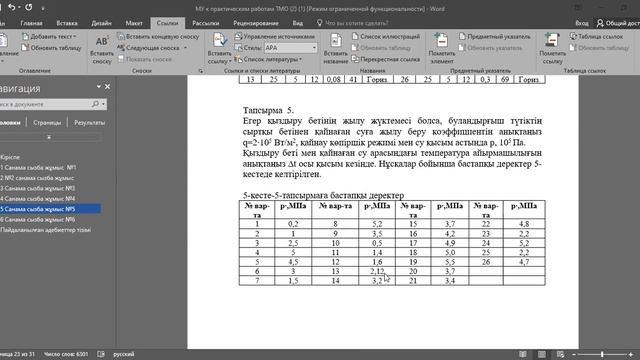Select Кіріспе heading in navigation
This screenshot has width=640, height=360.
tap(10, 157)
